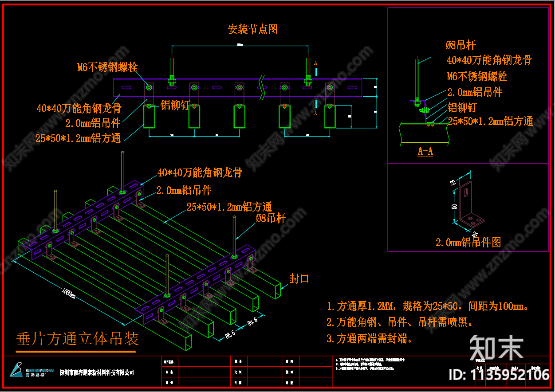Click the M6不锈钢螺栓 annotation

click(x=107, y=67)
